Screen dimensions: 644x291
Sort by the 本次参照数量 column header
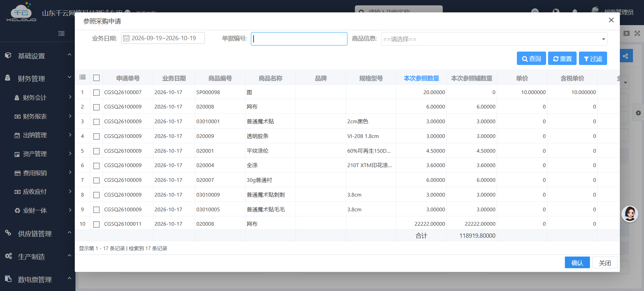[421, 78]
